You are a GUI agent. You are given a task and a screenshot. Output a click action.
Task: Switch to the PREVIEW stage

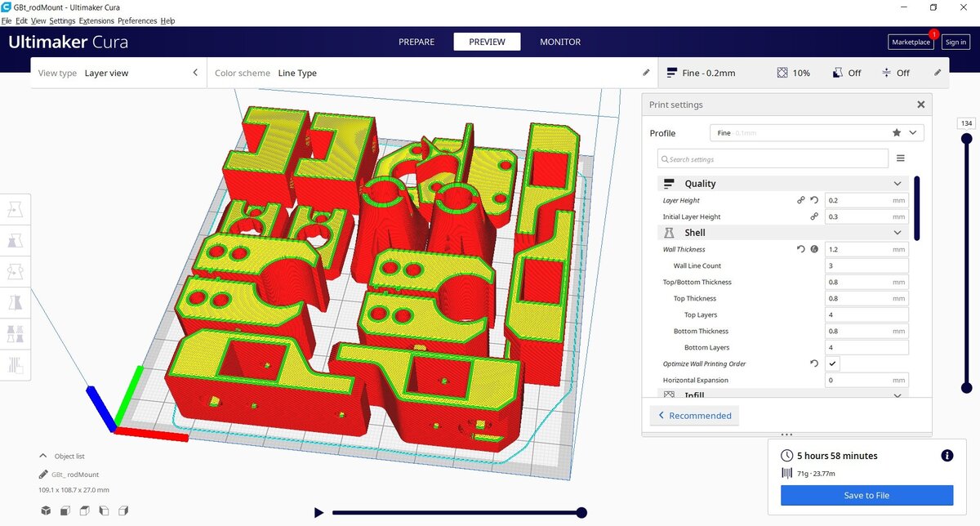(487, 42)
